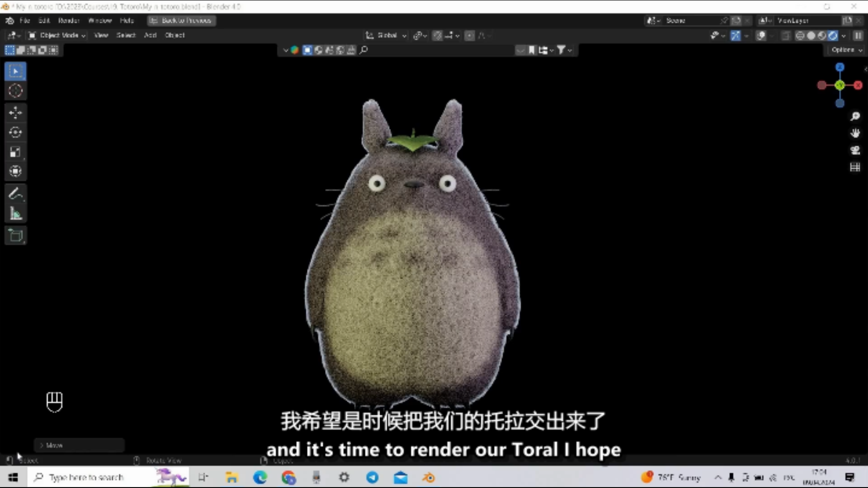Click the new view layer icon
The image size is (868, 488).
(847, 20)
